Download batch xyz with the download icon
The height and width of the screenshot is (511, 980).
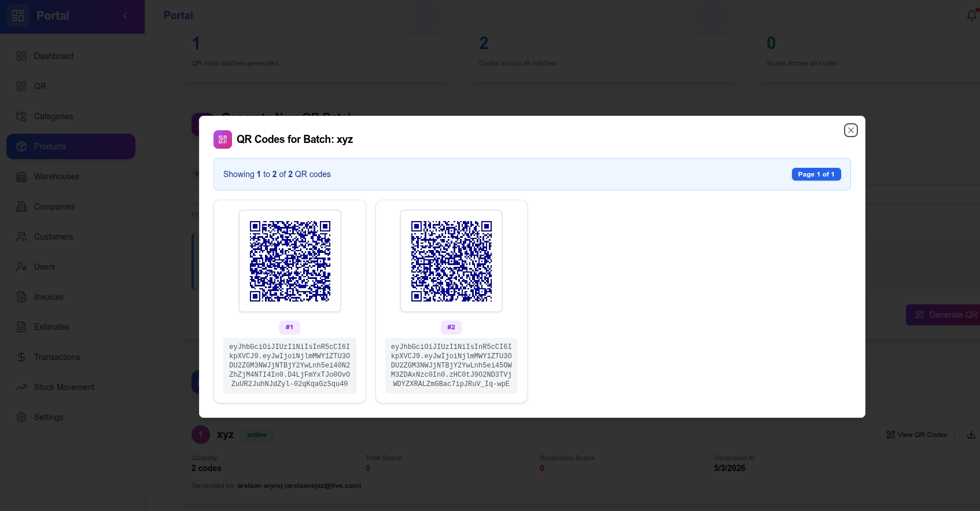tap(971, 435)
